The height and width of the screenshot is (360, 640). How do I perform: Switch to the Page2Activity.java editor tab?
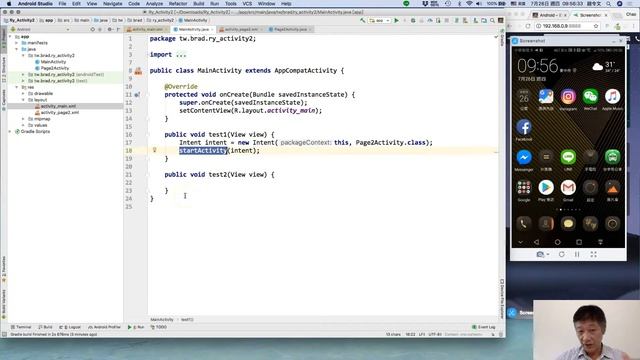click(291, 29)
